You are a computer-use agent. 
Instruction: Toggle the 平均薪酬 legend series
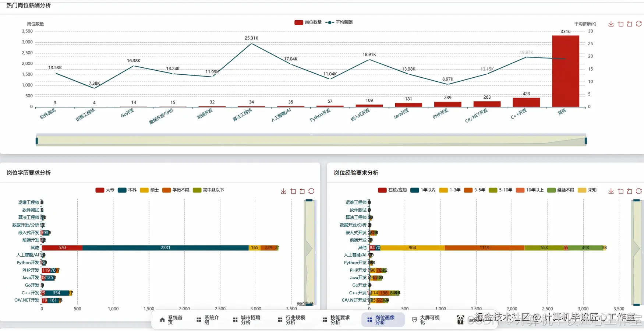(x=339, y=22)
